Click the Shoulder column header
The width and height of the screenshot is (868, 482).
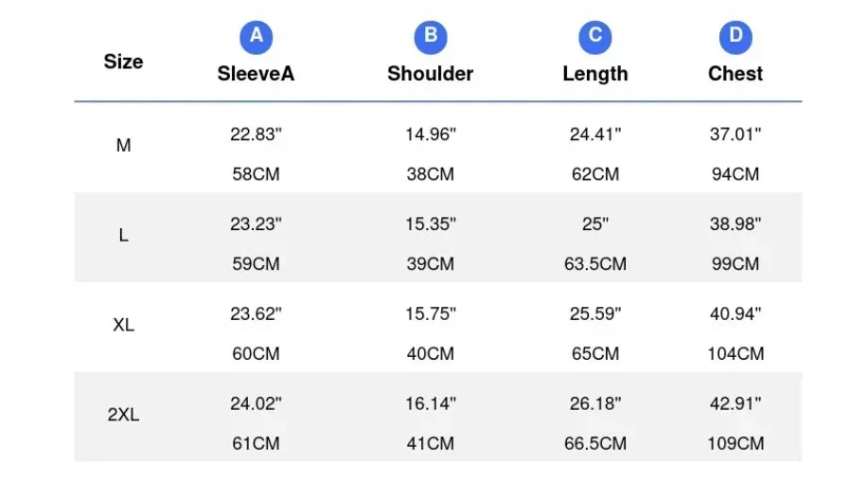[430, 74]
